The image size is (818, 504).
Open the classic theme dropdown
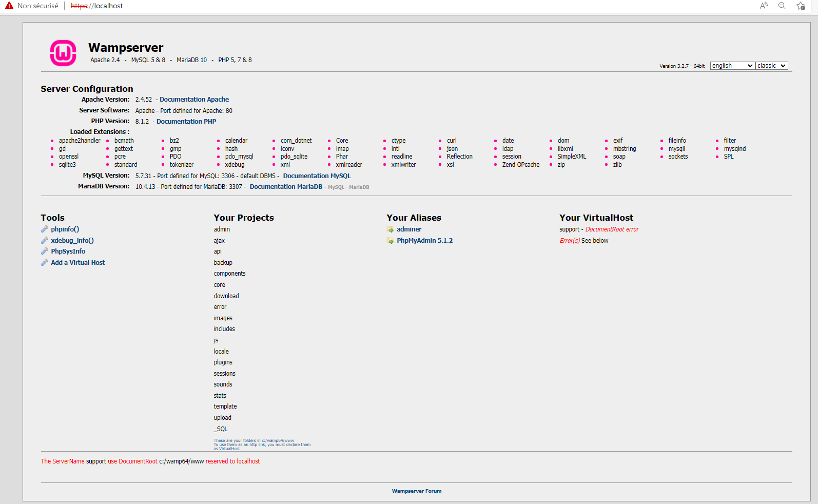[x=771, y=66]
